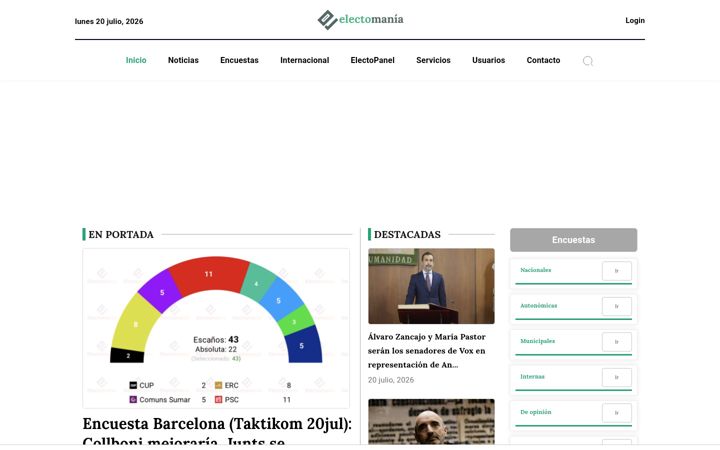Image resolution: width=720 pixels, height=450 pixels.
Task: Open the Servicios menu item
Action: point(433,60)
